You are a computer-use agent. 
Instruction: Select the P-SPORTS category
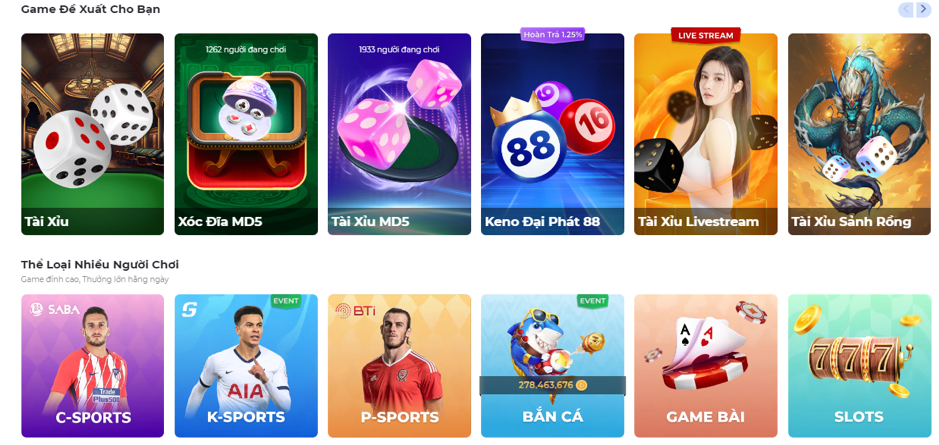(399, 366)
